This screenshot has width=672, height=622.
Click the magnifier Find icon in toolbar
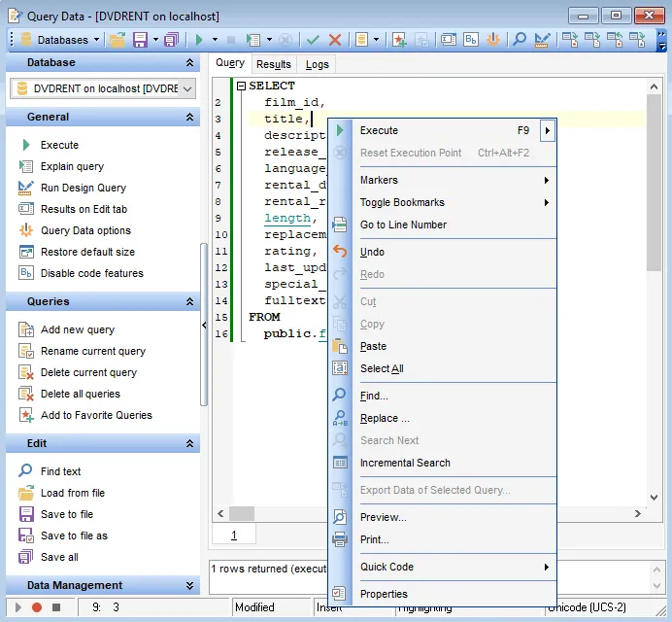click(x=520, y=40)
